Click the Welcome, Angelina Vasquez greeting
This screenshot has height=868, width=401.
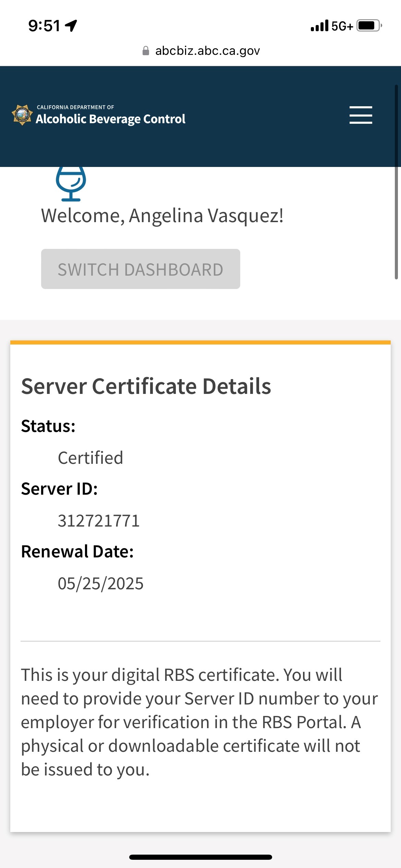pos(162,216)
